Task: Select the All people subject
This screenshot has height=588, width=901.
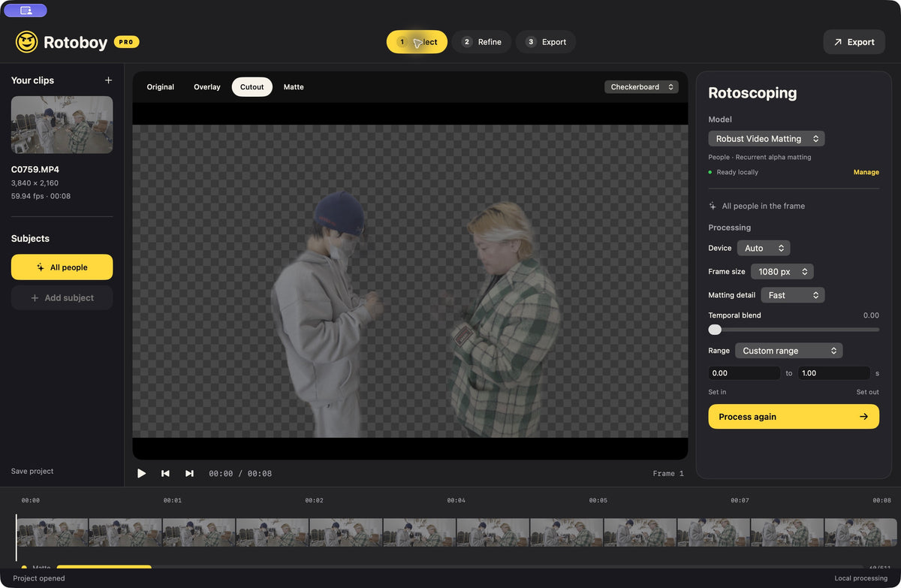Action: pos(62,267)
